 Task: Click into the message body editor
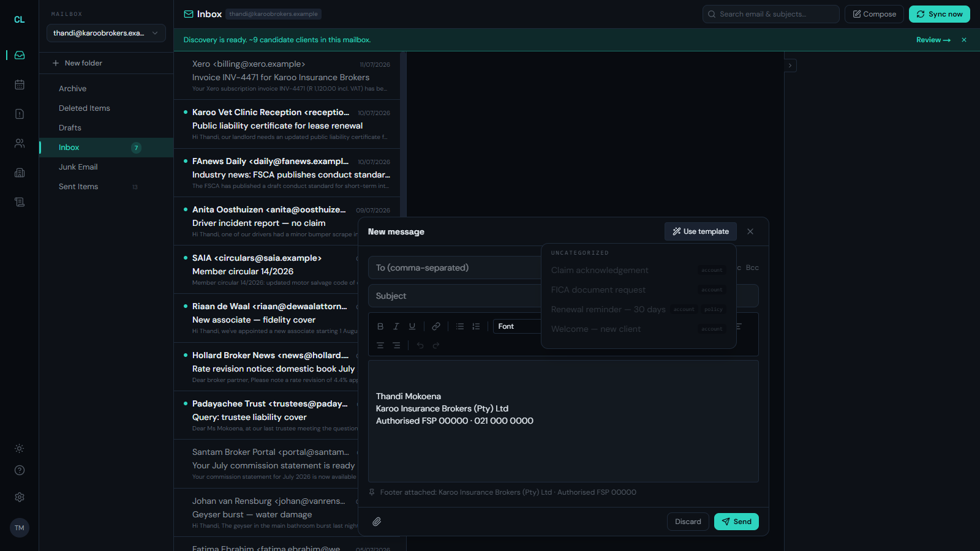tap(563, 421)
